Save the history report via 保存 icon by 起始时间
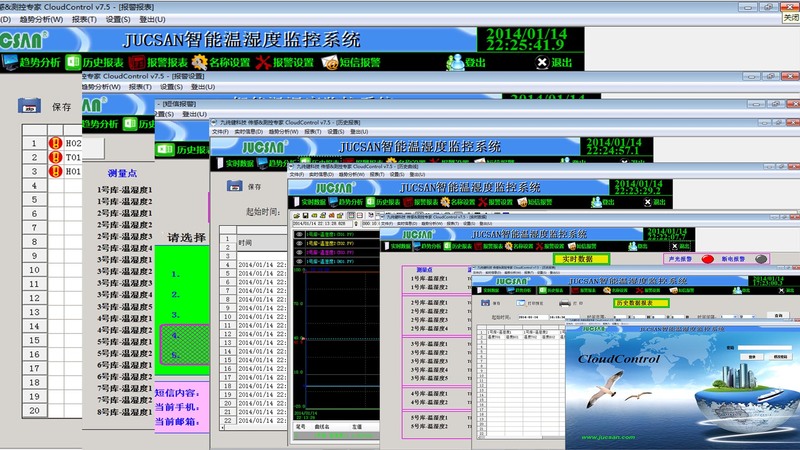 (235, 186)
